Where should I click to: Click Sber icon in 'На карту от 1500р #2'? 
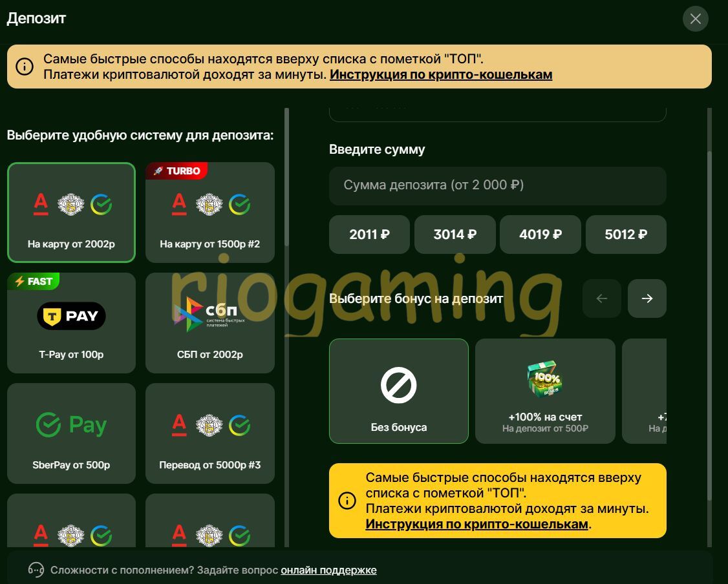(x=240, y=205)
